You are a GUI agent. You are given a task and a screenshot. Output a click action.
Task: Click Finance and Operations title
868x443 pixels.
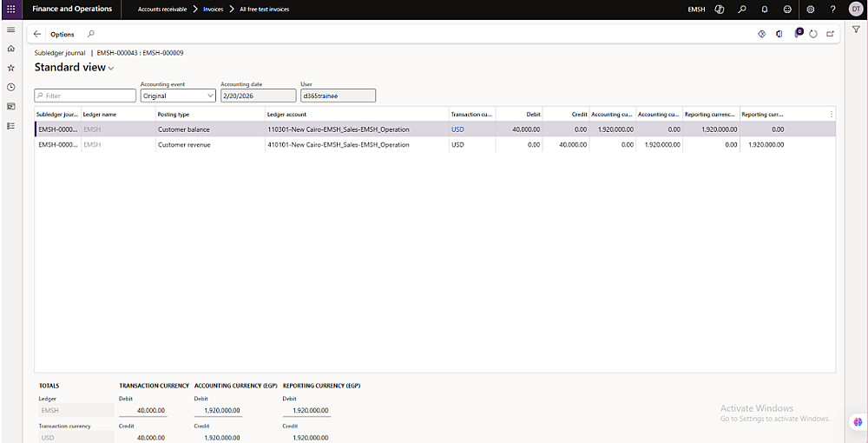tap(72, 9)
